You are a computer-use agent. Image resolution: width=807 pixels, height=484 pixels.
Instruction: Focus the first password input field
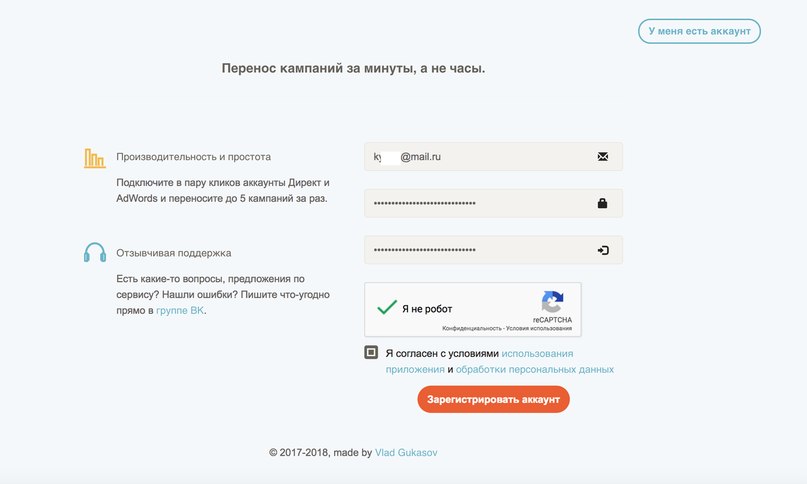(493, 203)
